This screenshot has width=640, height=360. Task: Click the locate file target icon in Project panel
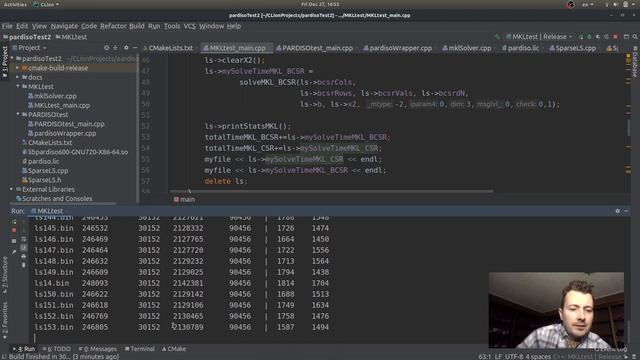(107, 48)
